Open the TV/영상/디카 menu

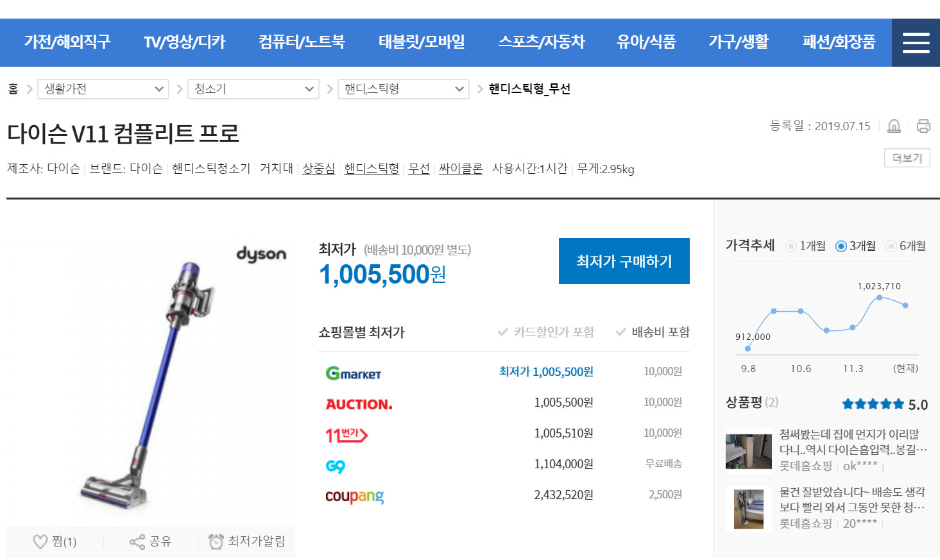184,42
